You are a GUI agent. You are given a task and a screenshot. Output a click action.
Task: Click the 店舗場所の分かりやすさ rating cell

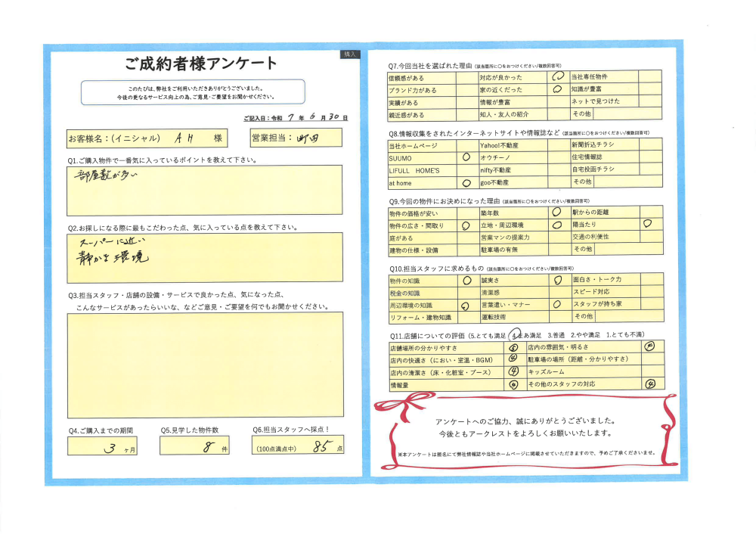click(513, 348)
